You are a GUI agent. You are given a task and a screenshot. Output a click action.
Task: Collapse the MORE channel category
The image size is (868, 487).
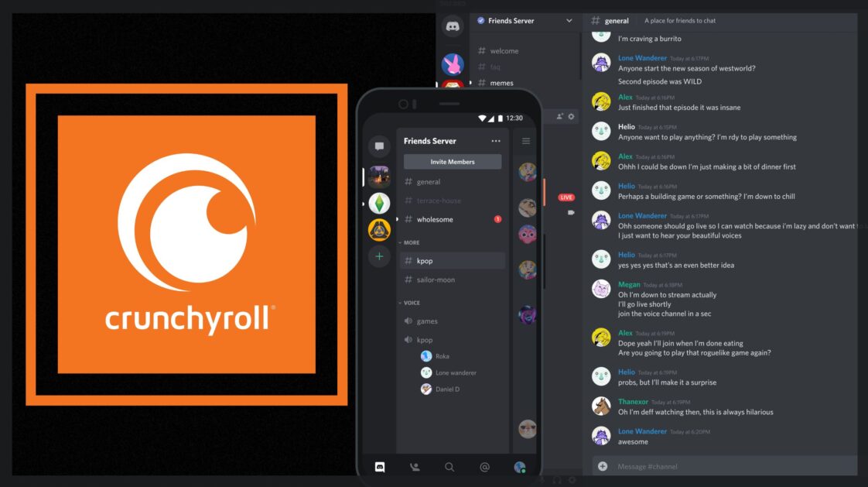coord(408,242)
